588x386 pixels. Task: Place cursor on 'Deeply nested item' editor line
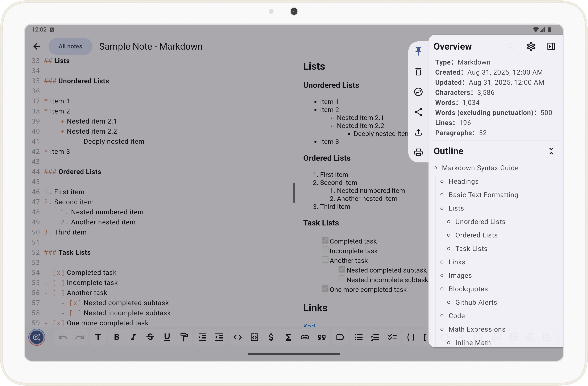click(x=114, y=141)
